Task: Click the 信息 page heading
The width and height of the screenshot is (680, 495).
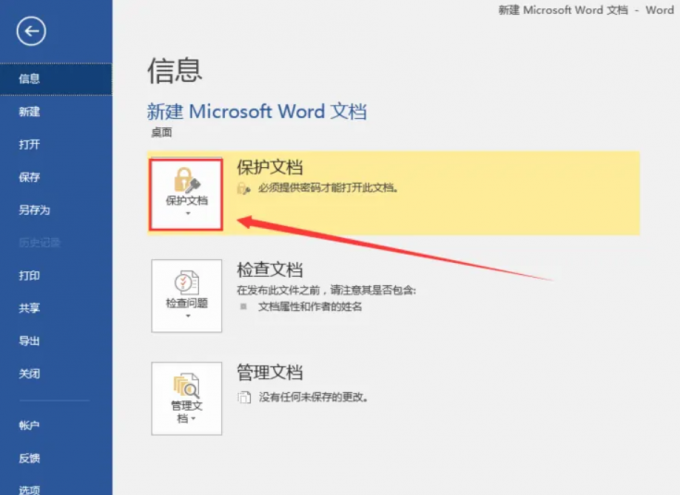Action: point(175,71)
